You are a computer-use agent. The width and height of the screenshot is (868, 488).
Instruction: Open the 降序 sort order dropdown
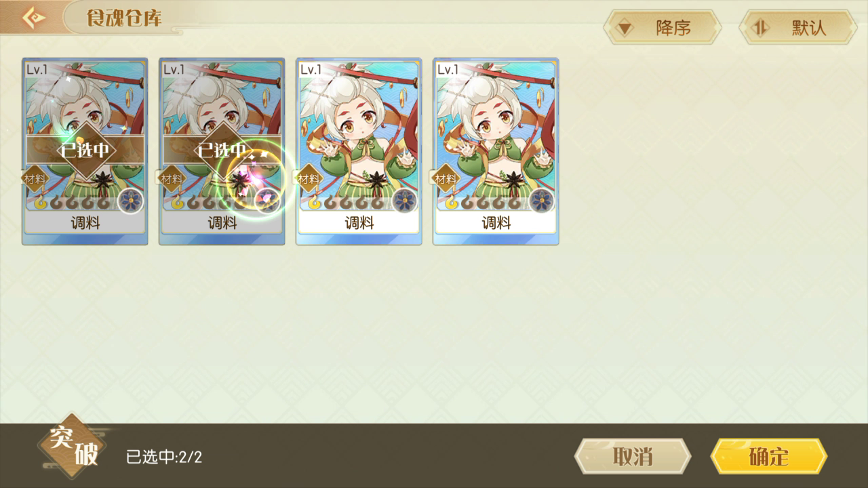(663, 27)
